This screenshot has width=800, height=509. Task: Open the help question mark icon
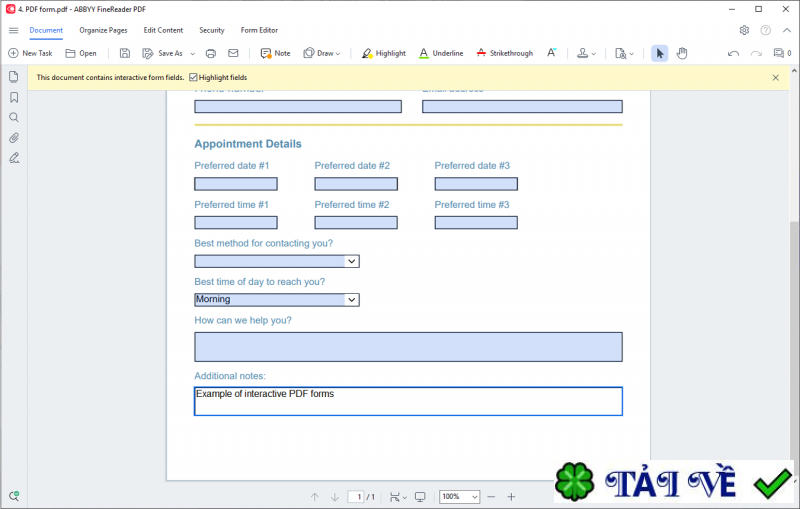click(x=766, y=30)
